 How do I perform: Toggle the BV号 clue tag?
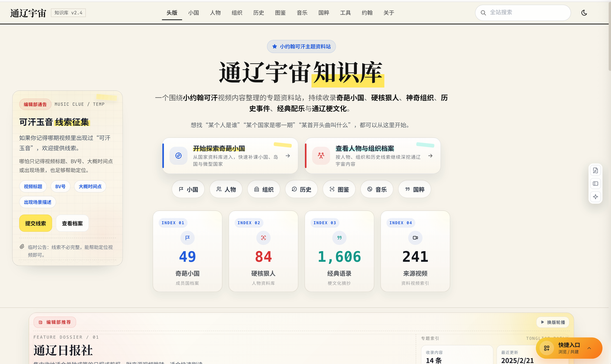tap(60, 186)
